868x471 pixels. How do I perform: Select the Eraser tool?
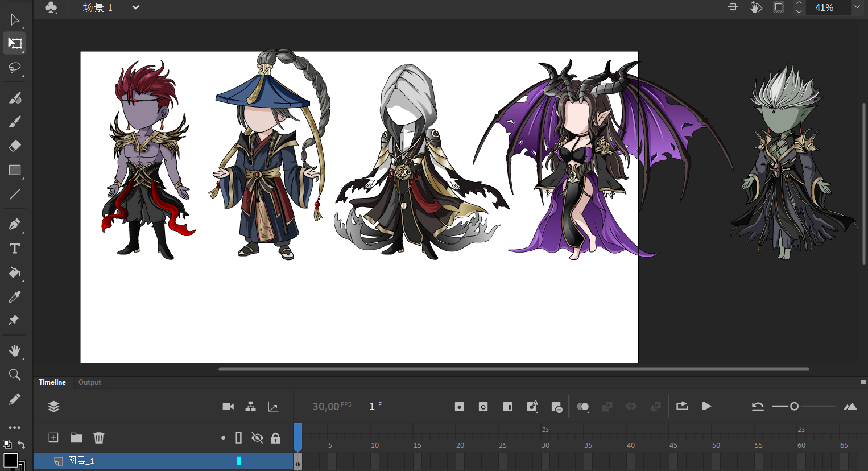[15, 146]
